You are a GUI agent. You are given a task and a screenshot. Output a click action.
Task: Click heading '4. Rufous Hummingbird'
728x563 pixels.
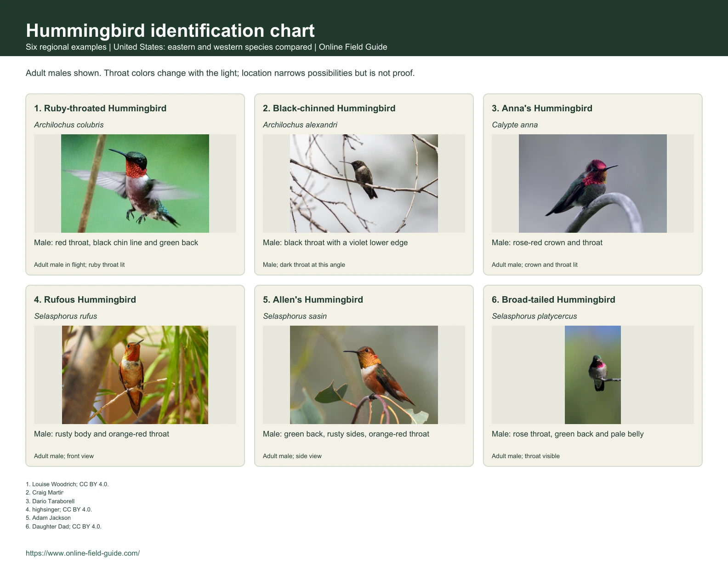(x=85, y=299)
